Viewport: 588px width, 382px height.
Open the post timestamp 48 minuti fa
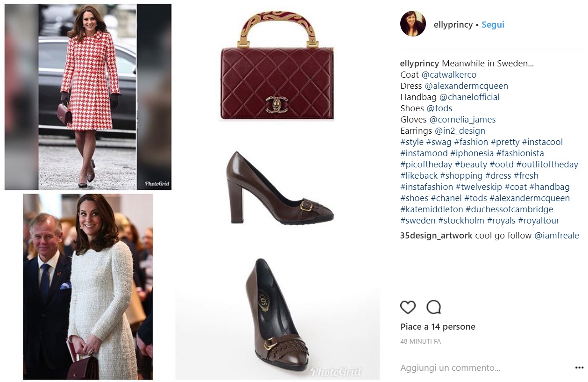coord(420,341)
